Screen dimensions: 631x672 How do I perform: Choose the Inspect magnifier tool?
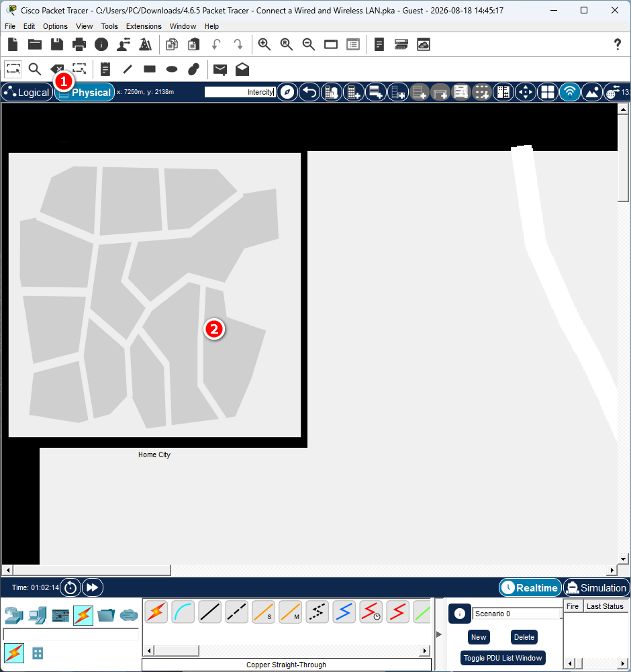coord(35,68)
